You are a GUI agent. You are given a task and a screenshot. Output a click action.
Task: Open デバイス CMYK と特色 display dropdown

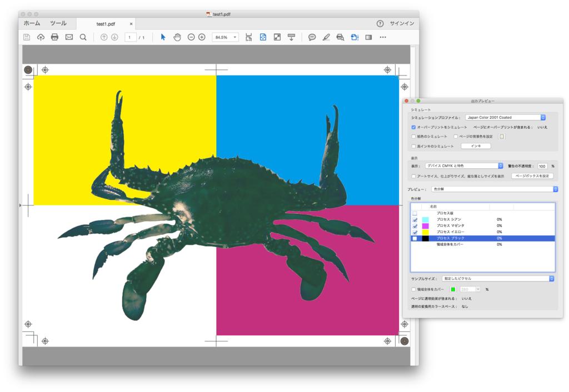(464, 165)
